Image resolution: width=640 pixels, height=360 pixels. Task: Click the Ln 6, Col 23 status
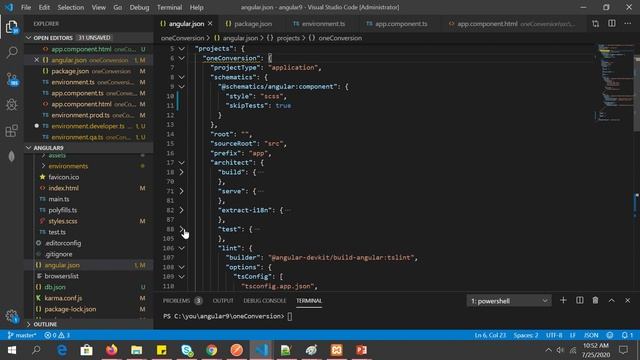(x=490, y=335)
